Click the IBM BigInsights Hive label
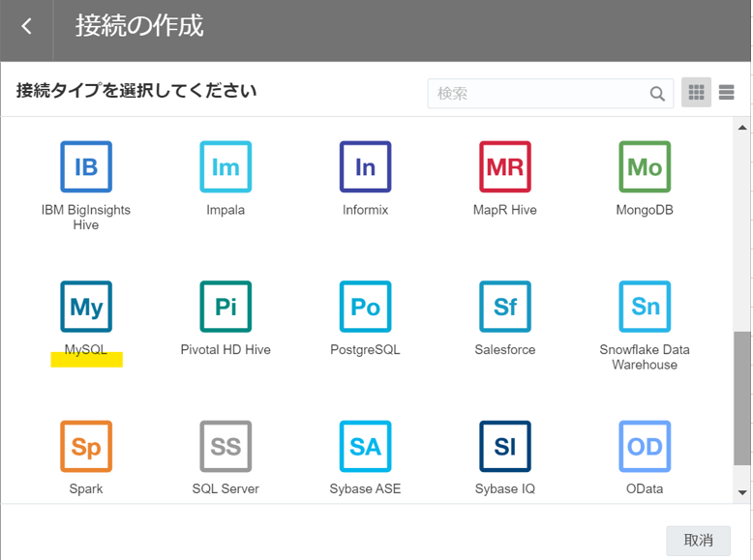Viewport: 753px width, 560px height. pos(86,217)
